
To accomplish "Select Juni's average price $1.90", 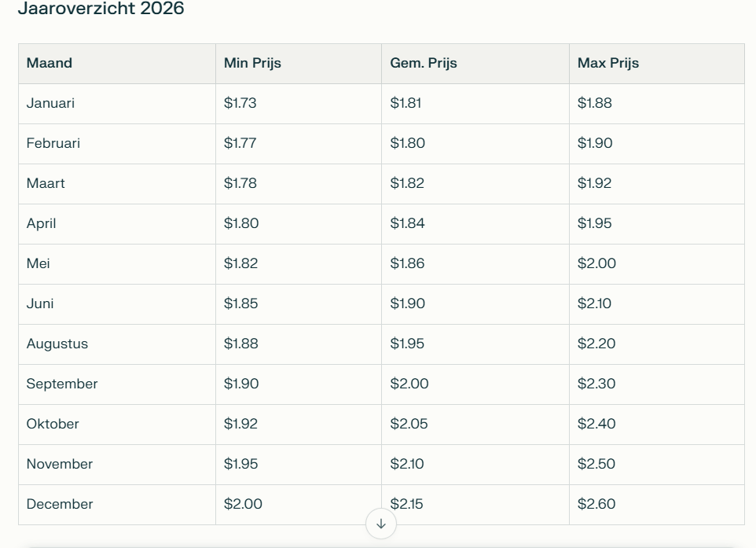I will [x=407, y=303].
